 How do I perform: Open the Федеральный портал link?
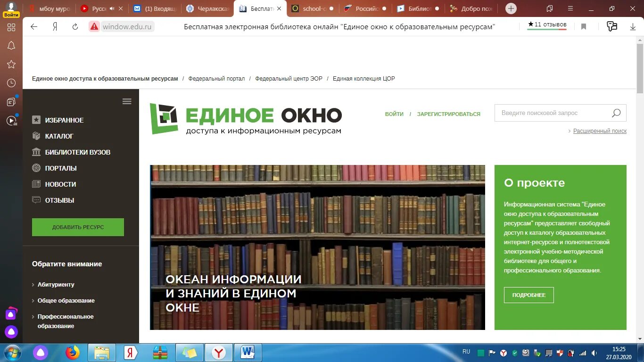(x=216, y=79)
